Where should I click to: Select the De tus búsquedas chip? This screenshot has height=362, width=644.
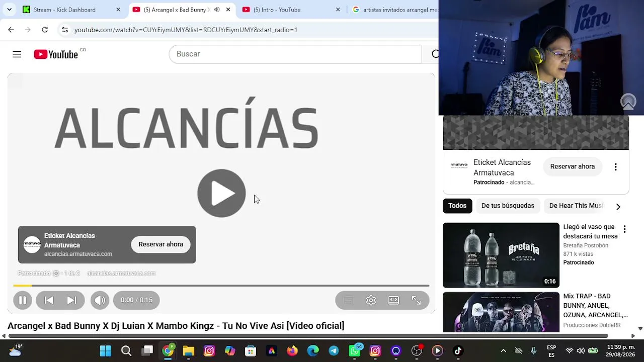pos(508,206)
